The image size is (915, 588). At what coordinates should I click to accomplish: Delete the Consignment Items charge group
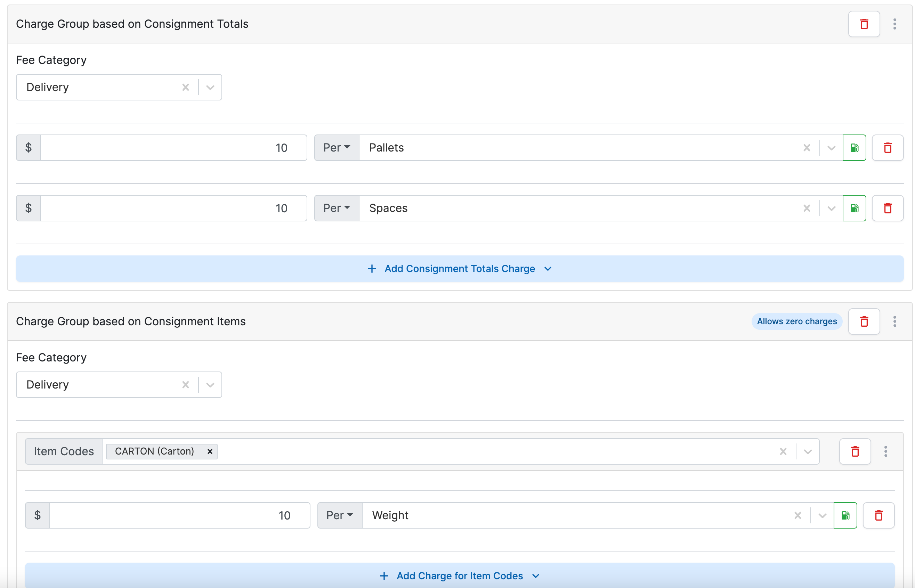pyautogui.click(x=864, y=321)
